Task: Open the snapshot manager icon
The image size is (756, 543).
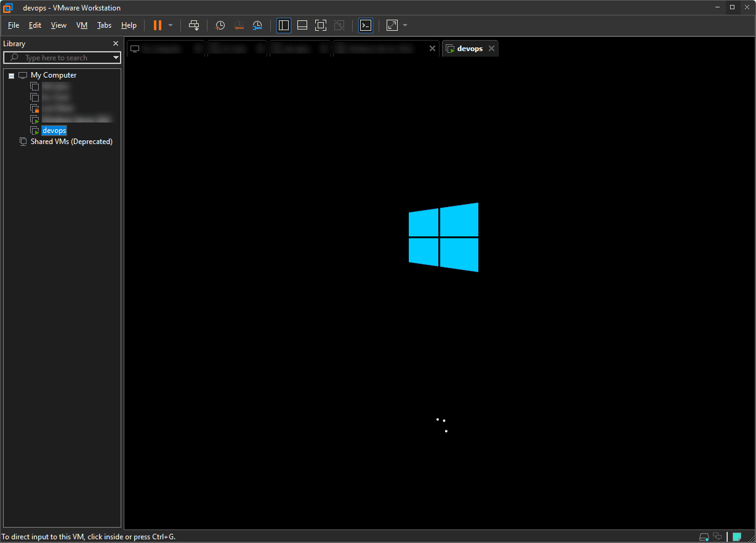Action: (257, 25)
